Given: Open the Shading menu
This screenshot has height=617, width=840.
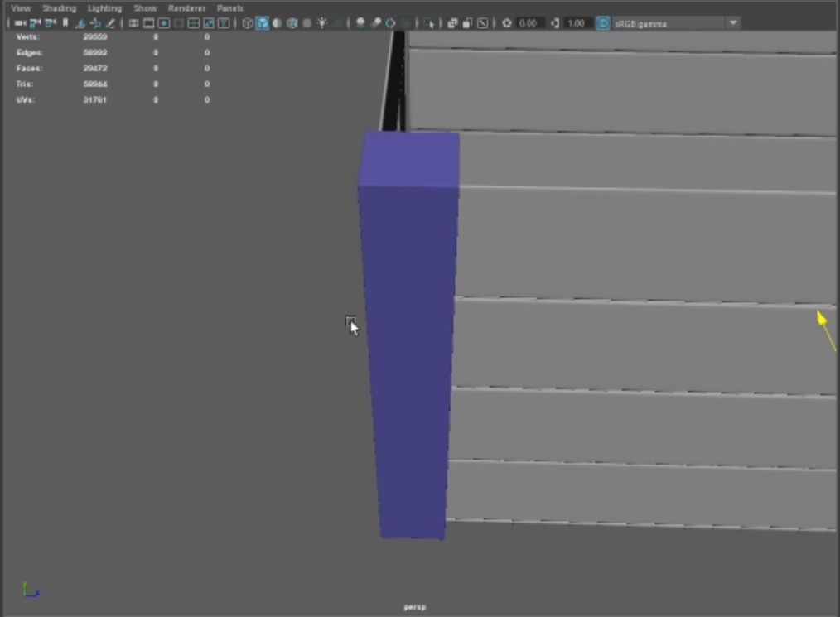Looking at the screenshot, I should click(59, 8).
